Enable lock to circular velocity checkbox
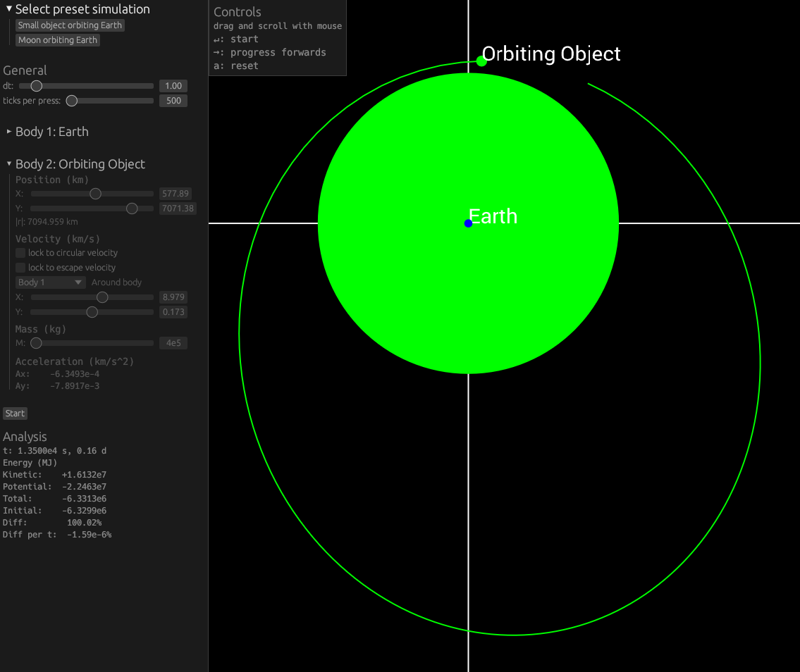Image resolution: width=800 pixels, height=672 pixels. [20, 253]
